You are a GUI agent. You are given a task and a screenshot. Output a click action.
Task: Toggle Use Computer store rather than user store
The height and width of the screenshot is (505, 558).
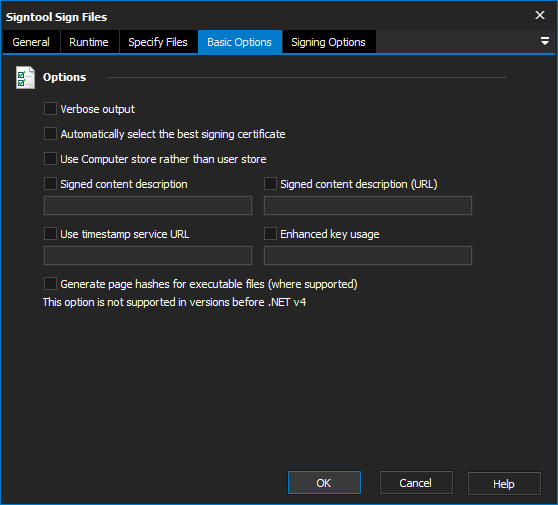pyautogui.click(x=50, y=159)
